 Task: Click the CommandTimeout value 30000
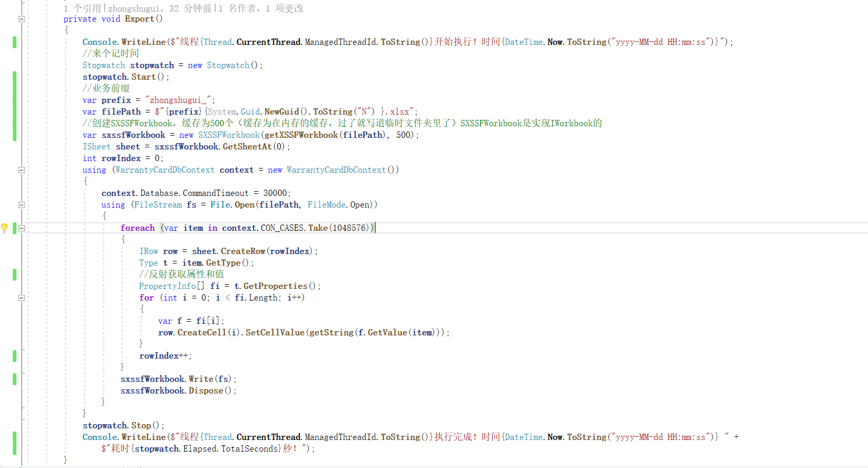(x=275, y=193)
